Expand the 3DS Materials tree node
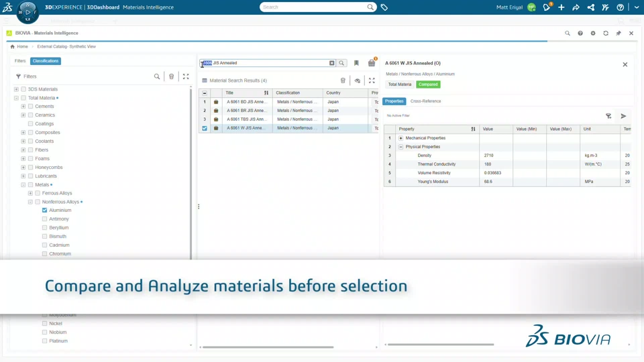Screen dimensions: 644x362 click(16, 89)
